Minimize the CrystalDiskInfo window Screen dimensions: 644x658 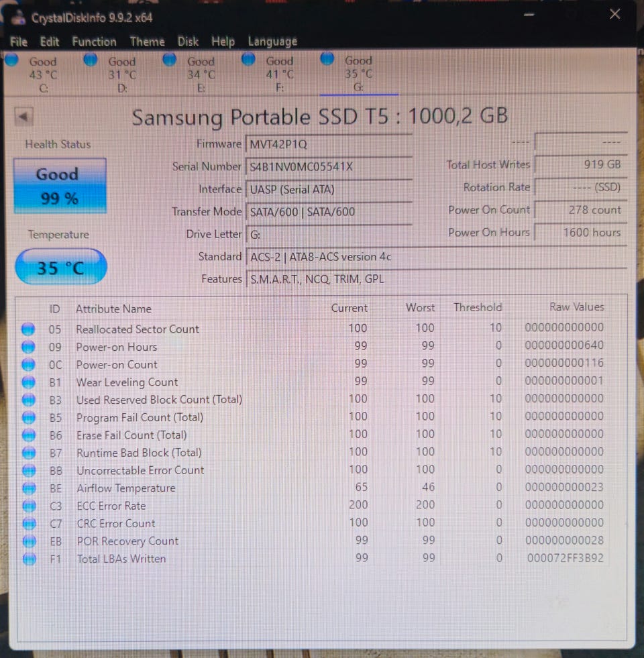(529, 15)
